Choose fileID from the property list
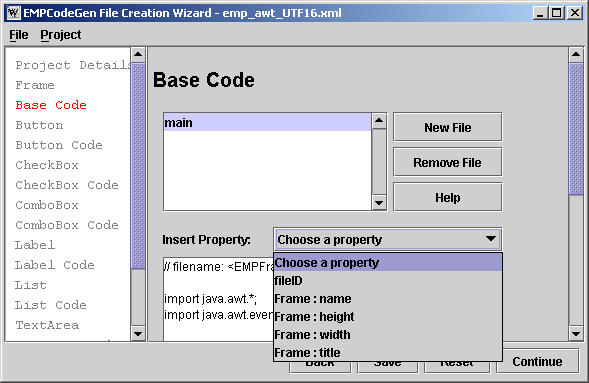The width and height of the screenshot is (589, 383). [388, 280]
